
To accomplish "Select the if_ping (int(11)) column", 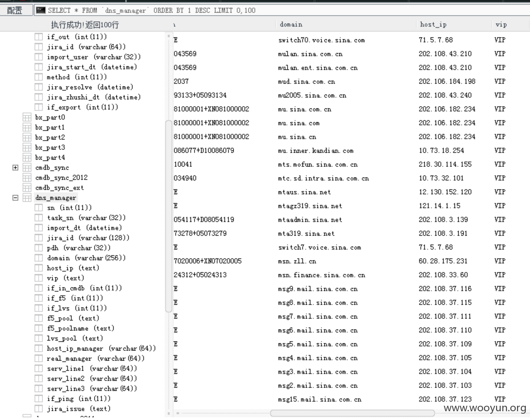I will pos(78,399).
